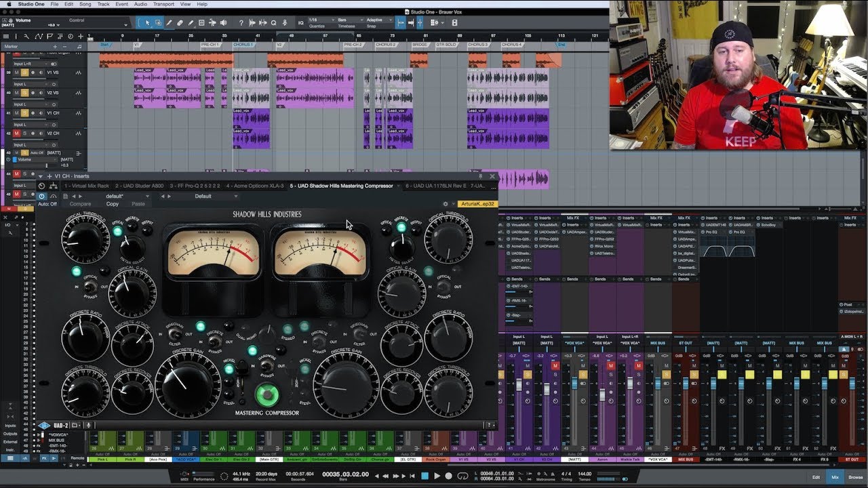Toggle the Loop button in transport
Viewport: 868px width, 488px height.
pos(462,476)
